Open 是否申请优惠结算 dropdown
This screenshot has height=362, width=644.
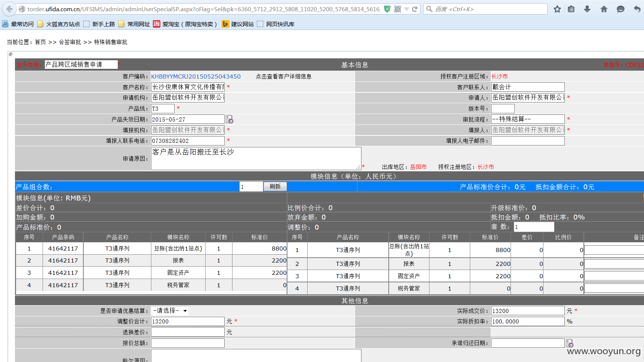coord(170,310)
